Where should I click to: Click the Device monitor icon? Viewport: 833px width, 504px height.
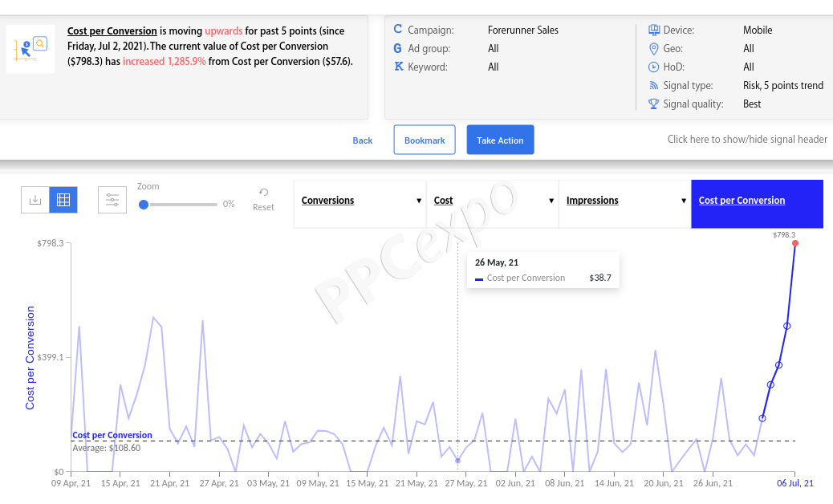654,30
